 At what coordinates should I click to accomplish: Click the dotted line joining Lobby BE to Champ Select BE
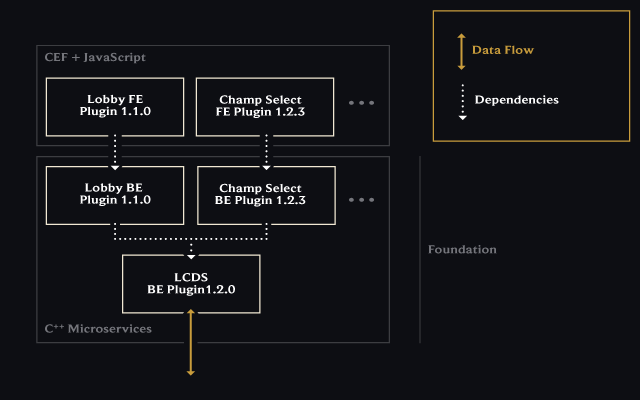190,239
